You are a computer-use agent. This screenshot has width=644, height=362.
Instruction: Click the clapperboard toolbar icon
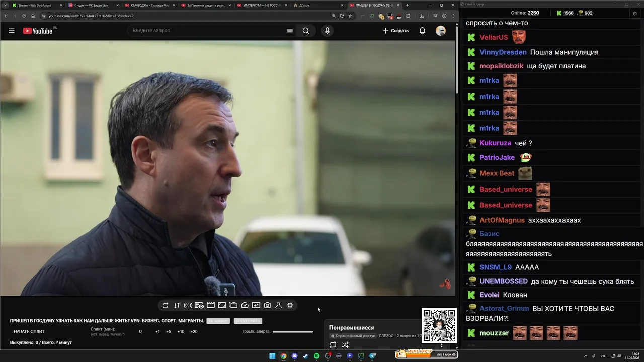[211, 305]
